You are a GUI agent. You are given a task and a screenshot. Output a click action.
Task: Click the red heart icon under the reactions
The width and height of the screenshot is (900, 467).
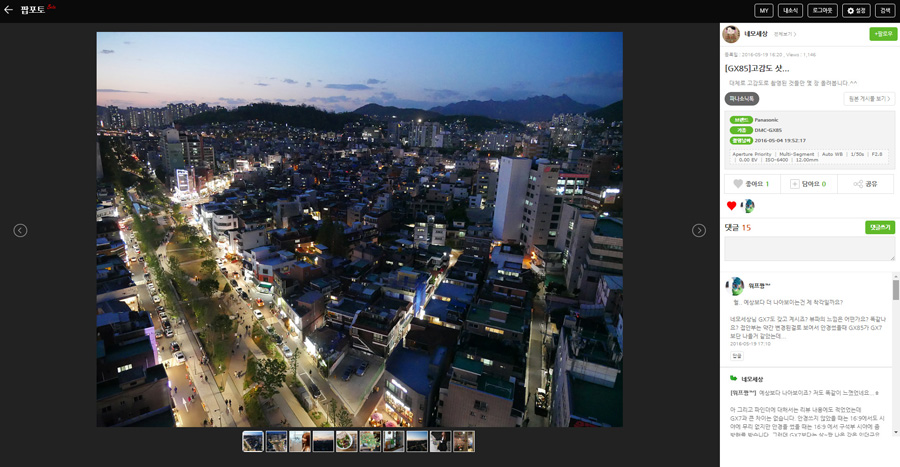point(731,206)
